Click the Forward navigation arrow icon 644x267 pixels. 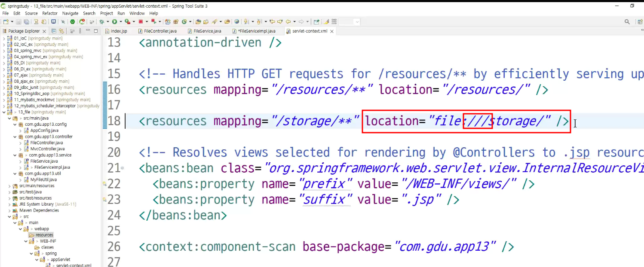301,21
